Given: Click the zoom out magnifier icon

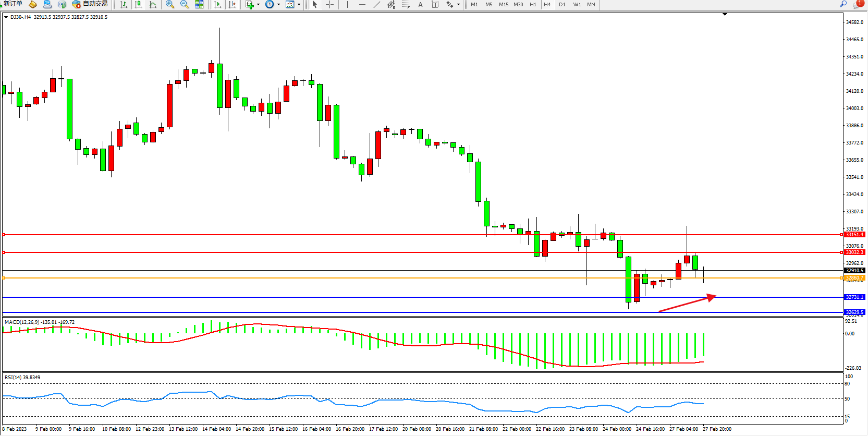Looking at the screenshot, I should pos(185,4).
